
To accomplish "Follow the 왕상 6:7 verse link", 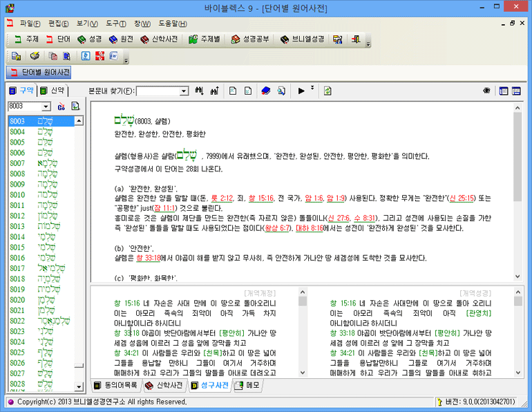I will pos(277,228).
